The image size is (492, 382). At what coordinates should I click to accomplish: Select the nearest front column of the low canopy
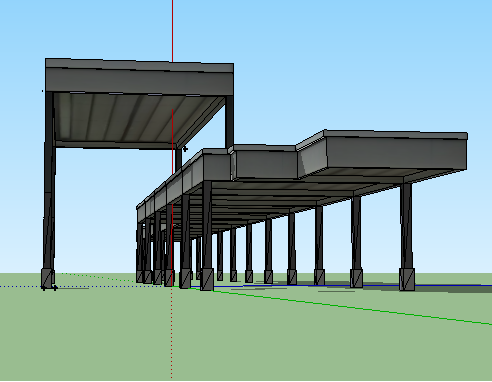207,225
